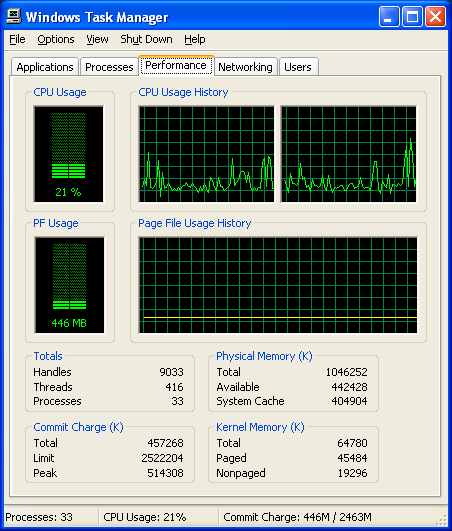Click the CPU Usage 21 % meter

coord(68,154)
